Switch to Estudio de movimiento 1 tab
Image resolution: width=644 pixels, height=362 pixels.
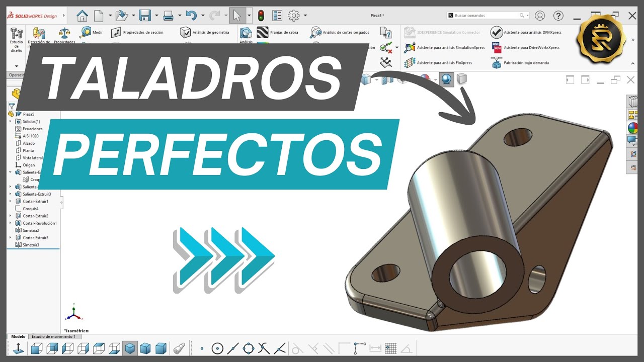[54, 336]
